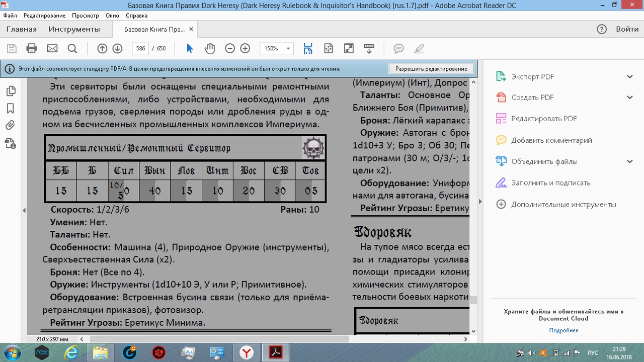Print the document with the printer icon
644x362 pixels.
coord(32,48)
